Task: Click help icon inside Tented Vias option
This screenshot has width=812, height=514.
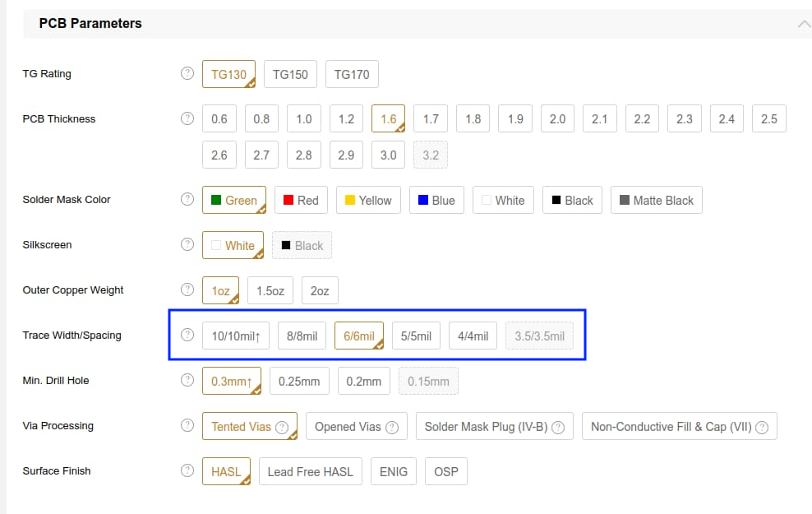Action: pyautogui.click(x=282, y=428)
